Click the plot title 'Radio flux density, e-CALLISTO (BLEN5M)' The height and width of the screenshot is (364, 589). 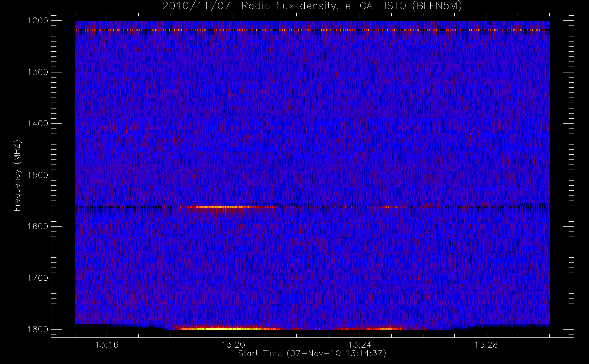pos(352,6)
